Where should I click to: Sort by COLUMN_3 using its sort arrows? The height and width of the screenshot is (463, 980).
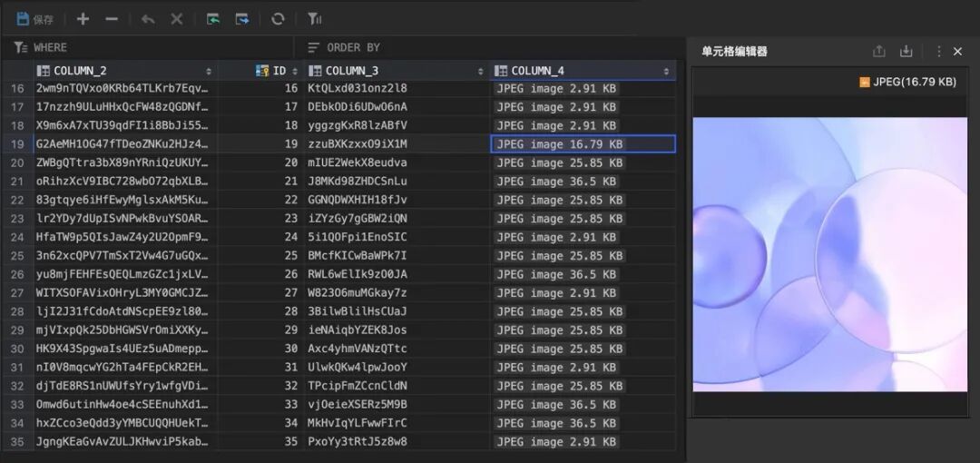[x=481, y=71]
